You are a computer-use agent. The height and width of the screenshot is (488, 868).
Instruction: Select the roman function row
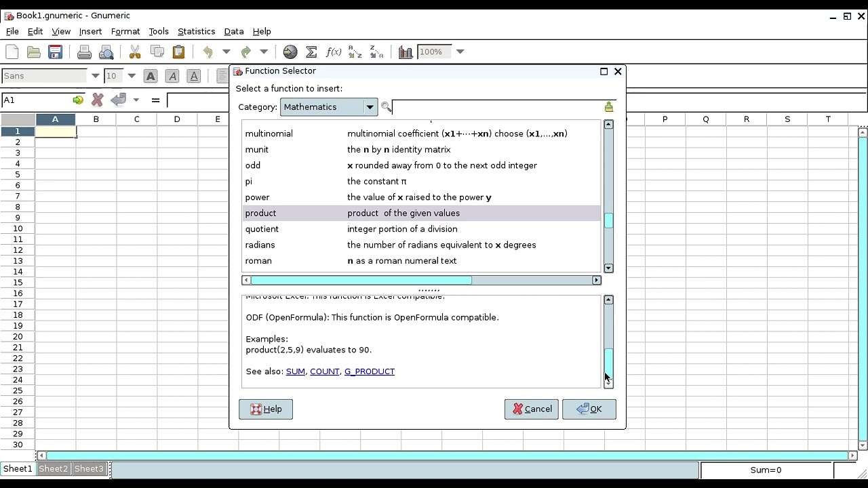421,261
